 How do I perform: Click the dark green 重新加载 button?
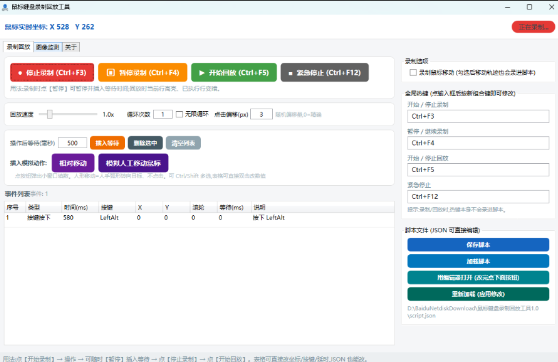478,294
